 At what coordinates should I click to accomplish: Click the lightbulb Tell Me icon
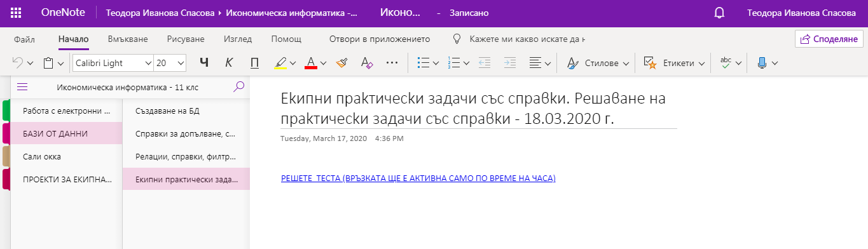[x=456, y=39]
